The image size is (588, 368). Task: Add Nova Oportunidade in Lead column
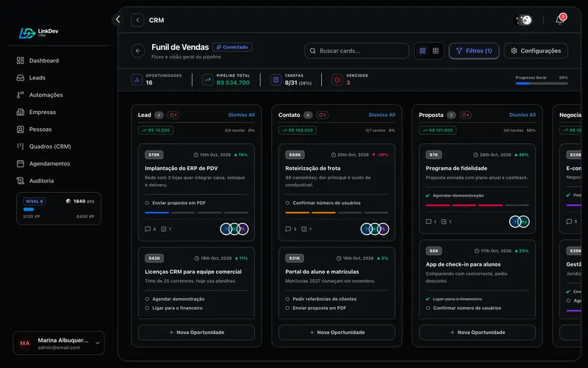[x=196, y=333]
